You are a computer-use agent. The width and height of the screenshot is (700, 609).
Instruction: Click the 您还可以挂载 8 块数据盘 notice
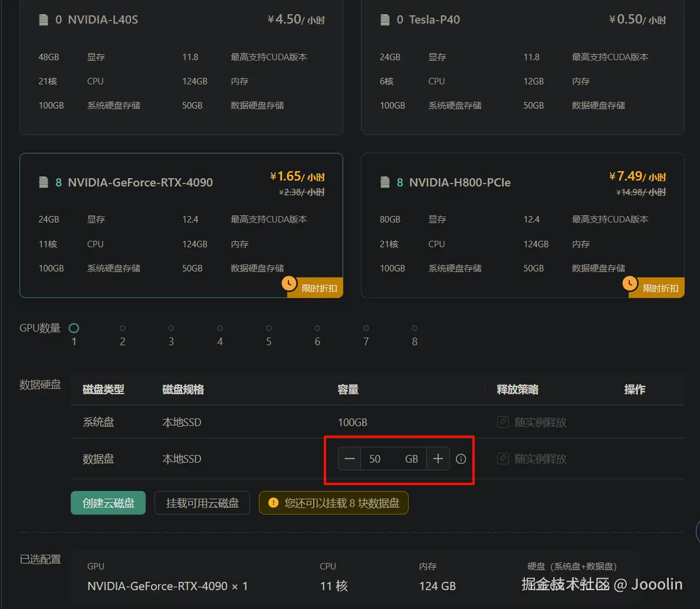pos(333,503)
